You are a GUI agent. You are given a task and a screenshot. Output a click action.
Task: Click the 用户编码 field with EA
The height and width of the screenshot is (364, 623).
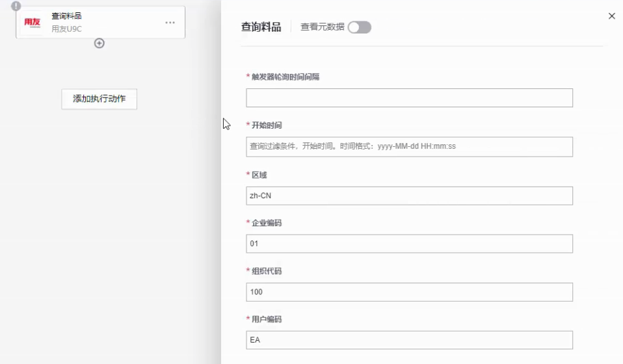(x=409, y=340)
